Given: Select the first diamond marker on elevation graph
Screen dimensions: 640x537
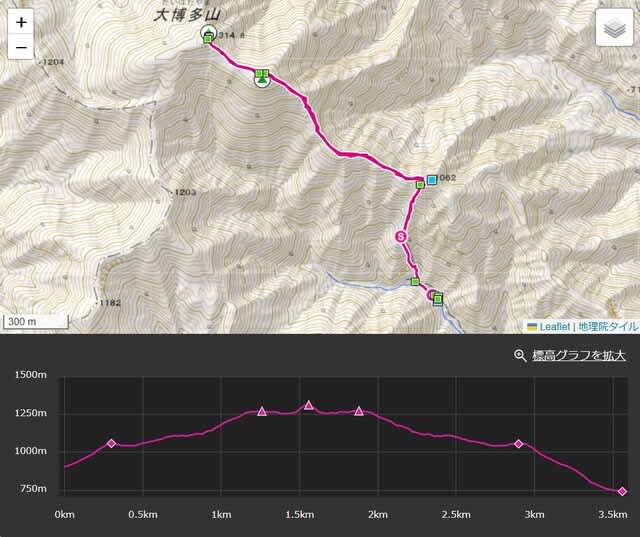Looking at the screenshot, I should pyautogui.click(x=111, y=443).
